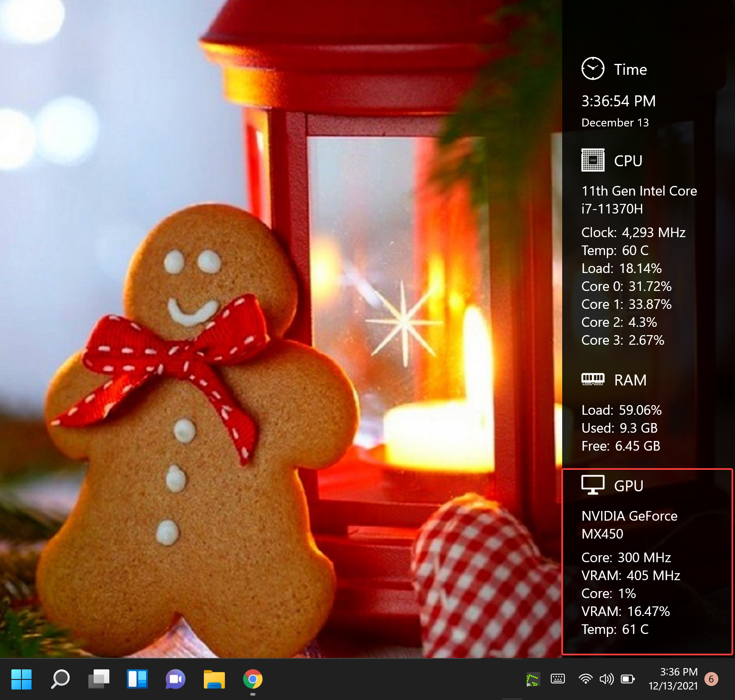
Task: Click the Used: 9.3 GB value
Action: [x=619, y=428]
